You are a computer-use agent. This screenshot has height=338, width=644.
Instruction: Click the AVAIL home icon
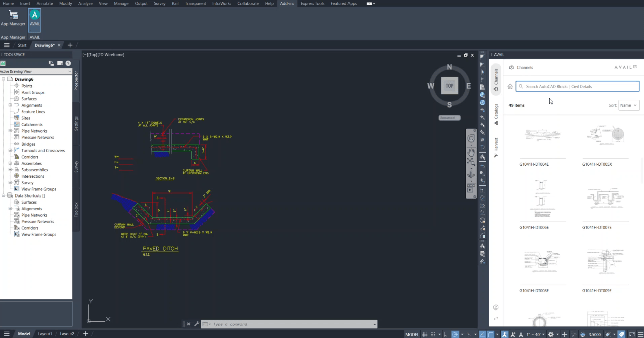pos(510,87)
